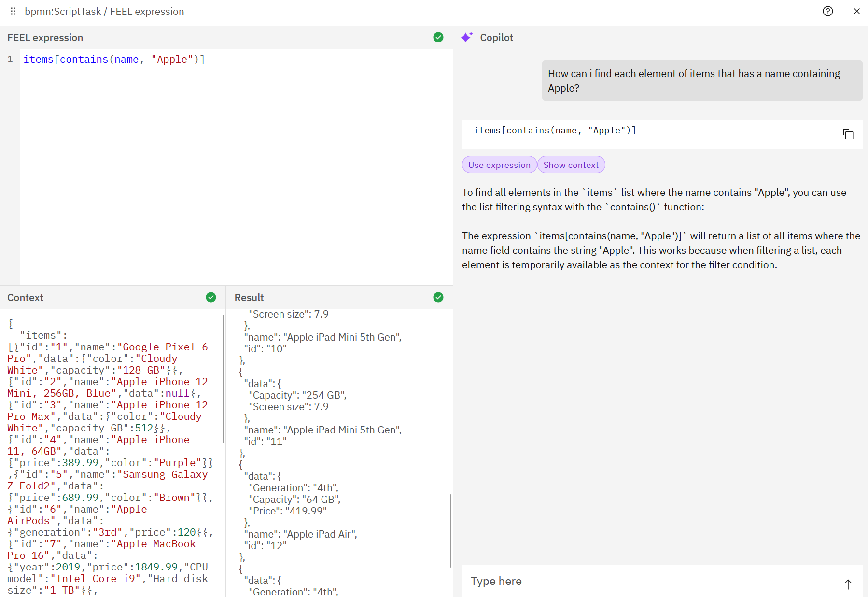Click the Context panel green check icon
The height and width of the screenshot is (597, 868).
coord(211,297)
